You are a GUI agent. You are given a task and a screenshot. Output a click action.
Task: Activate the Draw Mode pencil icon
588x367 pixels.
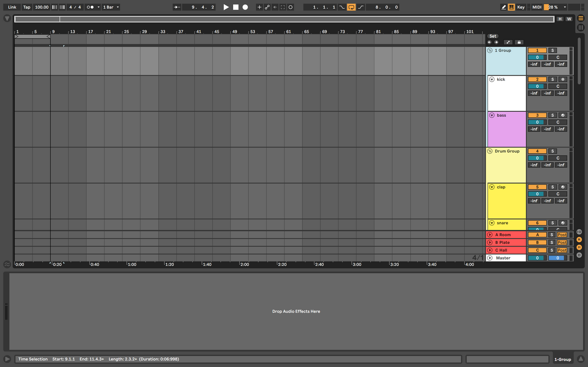[504, 7]
